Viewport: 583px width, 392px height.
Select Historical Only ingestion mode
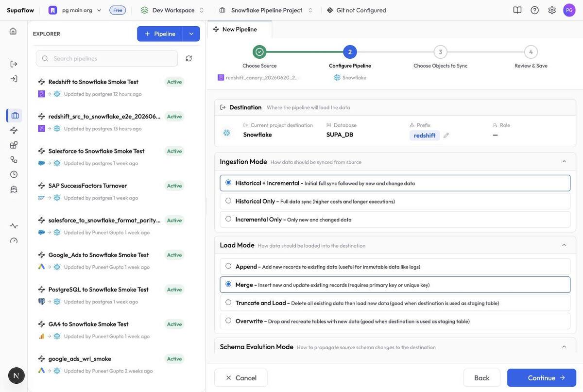(395, 201)
